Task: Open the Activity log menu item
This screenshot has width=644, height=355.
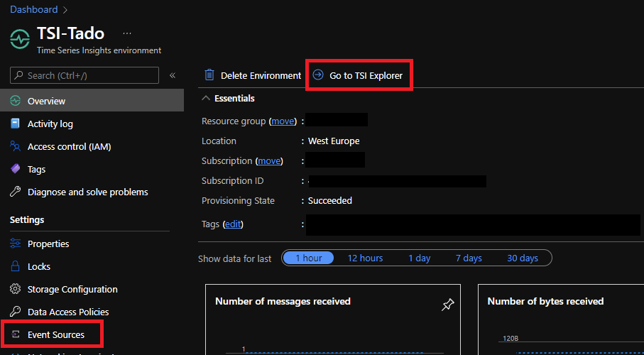Action: [50, 124]
